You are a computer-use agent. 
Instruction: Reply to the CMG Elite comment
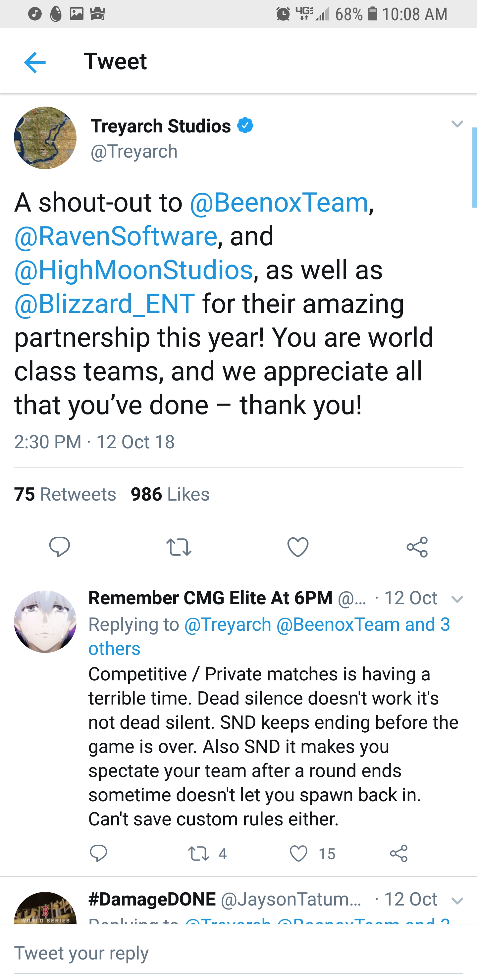tap(99, 853)
